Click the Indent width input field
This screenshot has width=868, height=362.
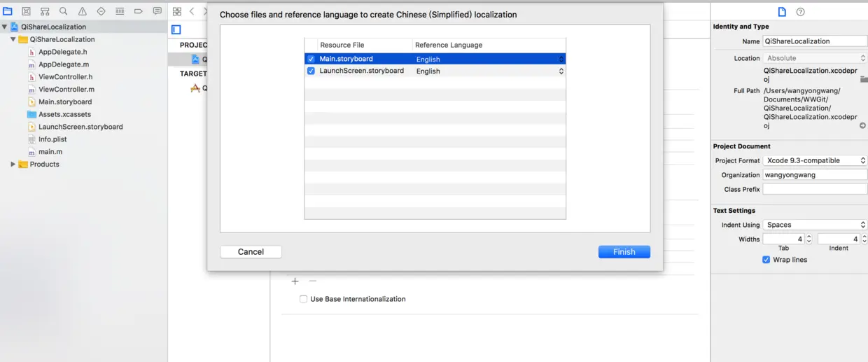[839, 239]
